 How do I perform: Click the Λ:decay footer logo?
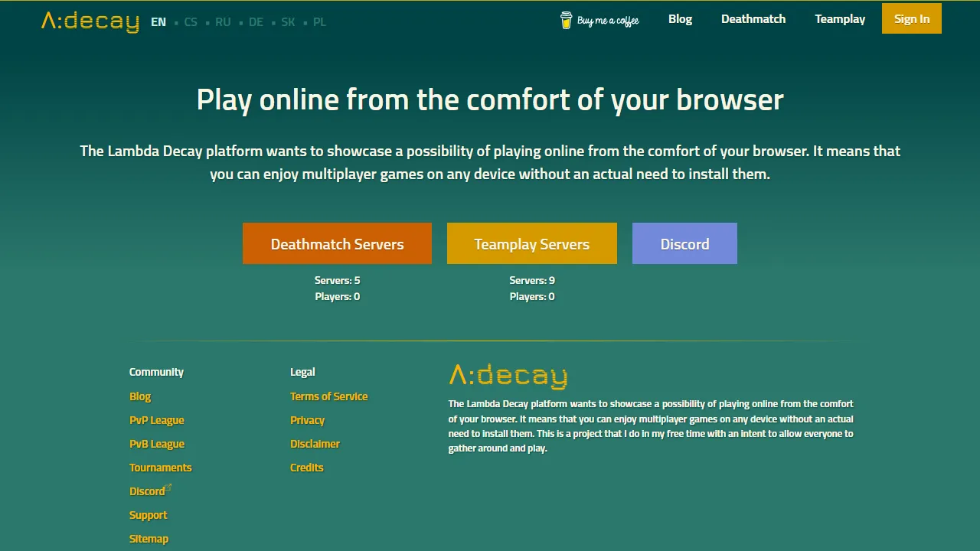508,375
